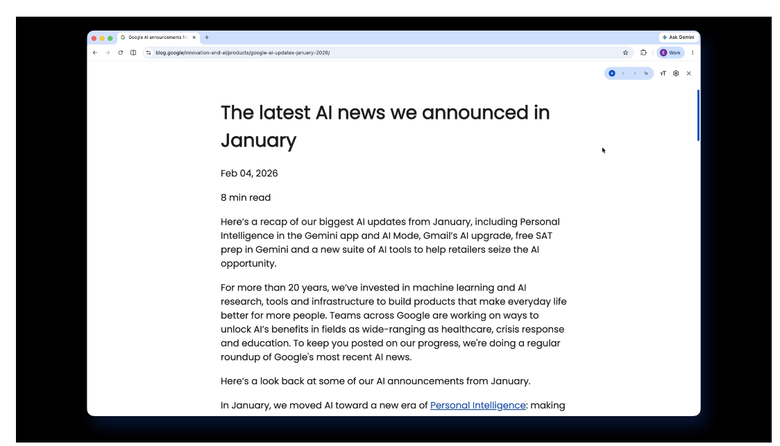Close the Google AI announcements tab
Viewport: 780px width, 446px height.
tap(194, 37)
